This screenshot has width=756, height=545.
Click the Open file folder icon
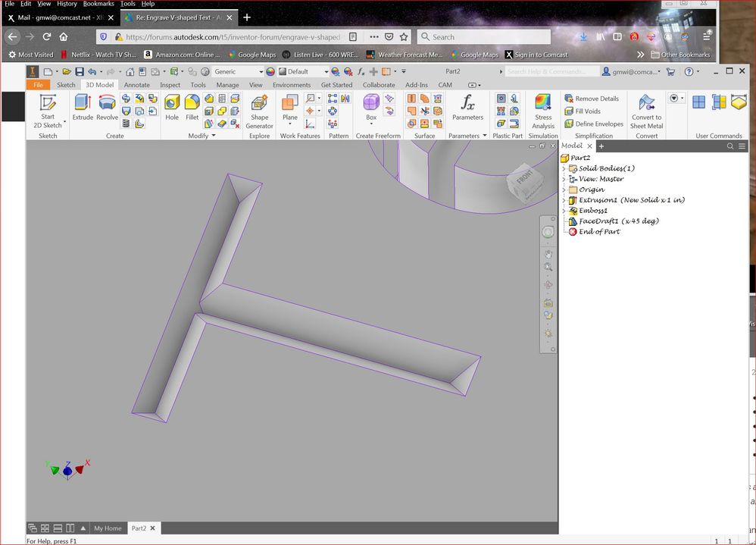pyautogui.click(x=67, y=71)
